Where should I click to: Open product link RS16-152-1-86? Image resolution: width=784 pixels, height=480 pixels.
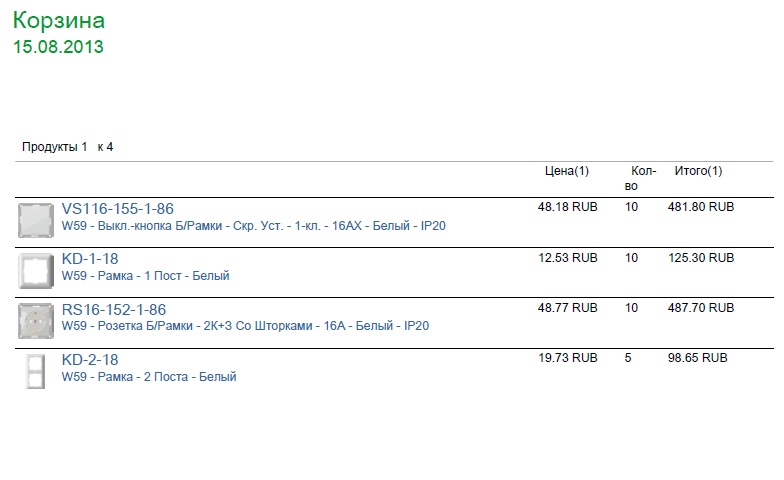[x=114, y=310]
